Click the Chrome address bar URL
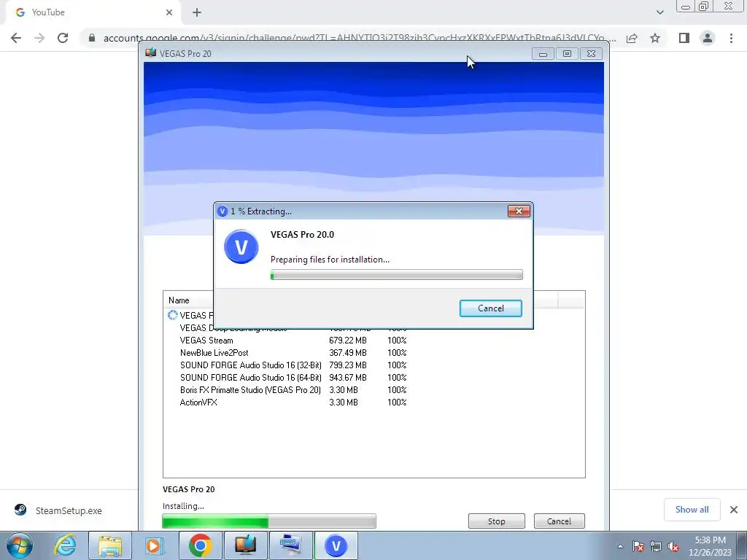Screen dimensions: 747x560 pyautogui.click(x=360, y=38)
